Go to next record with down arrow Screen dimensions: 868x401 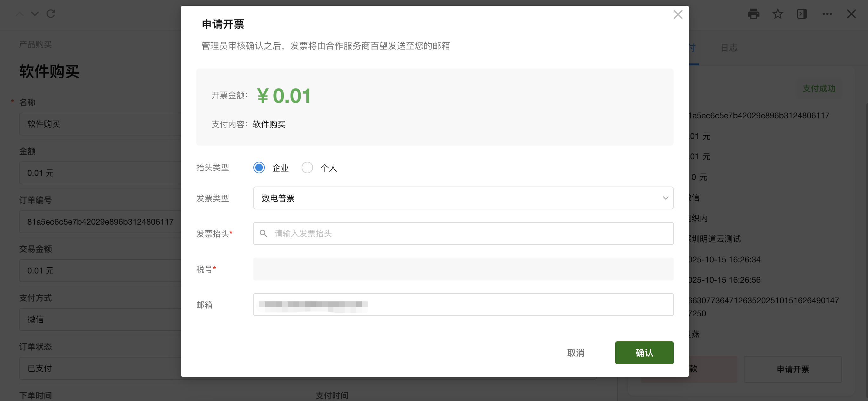pos(35,14)
